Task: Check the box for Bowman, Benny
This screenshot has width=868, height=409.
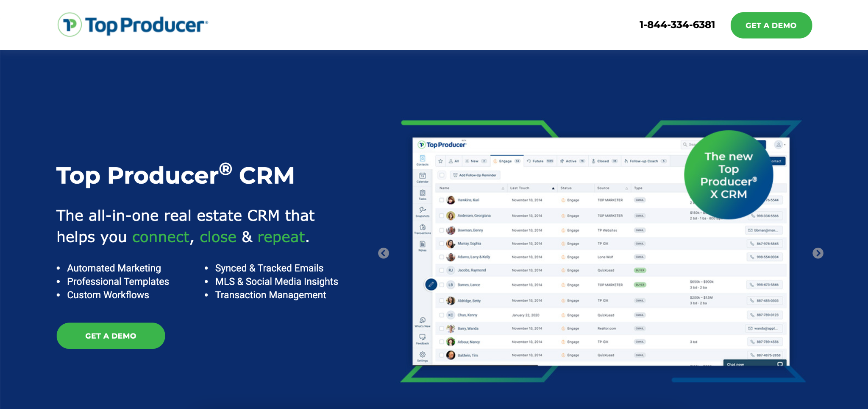Action: 442,230
